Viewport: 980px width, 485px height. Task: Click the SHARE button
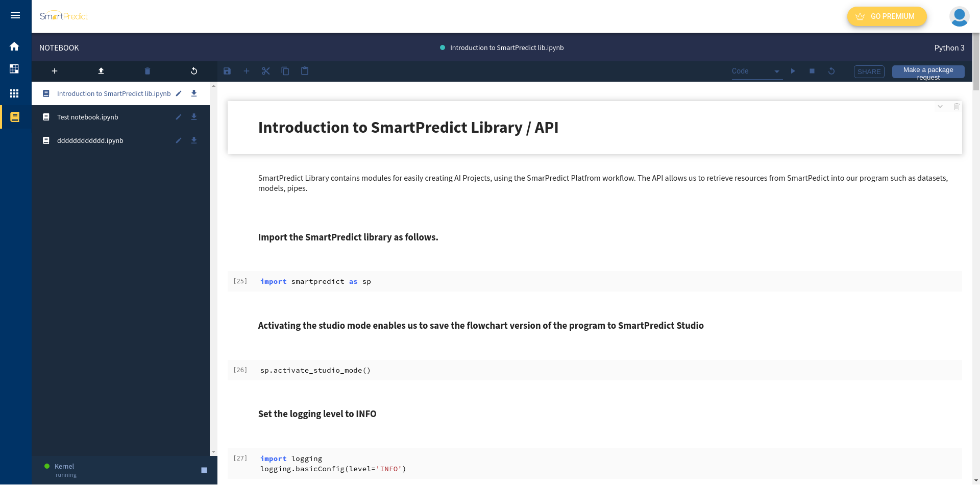pos(869,71)
